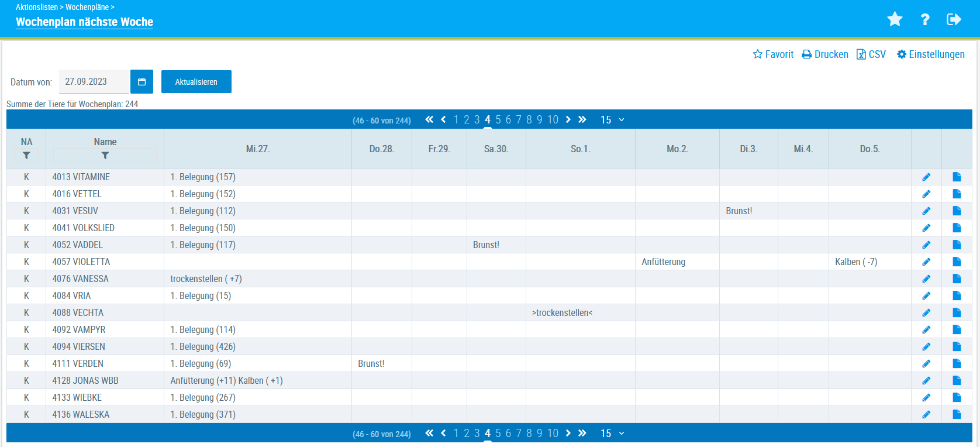
Task: Go to last page in bottom pager
Action: click(x=582, y=433)
